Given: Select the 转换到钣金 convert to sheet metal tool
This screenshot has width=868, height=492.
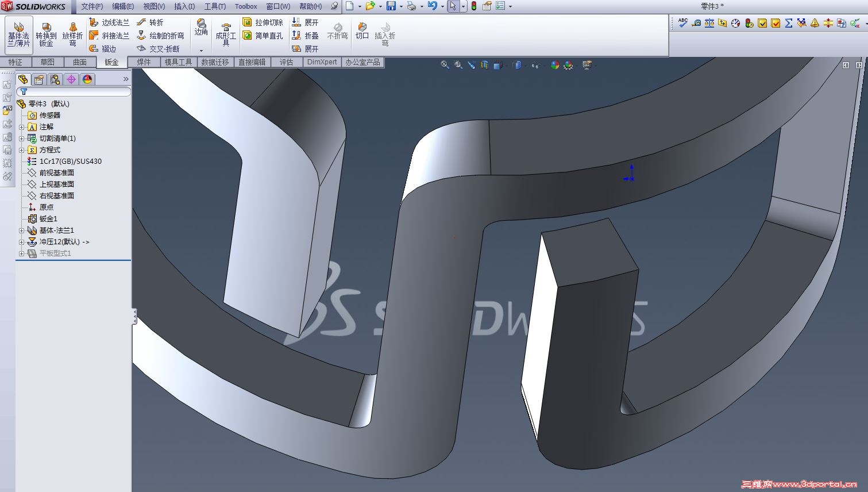Looking at the screenshot, I should pyautogui.click(x=46, y=34).
